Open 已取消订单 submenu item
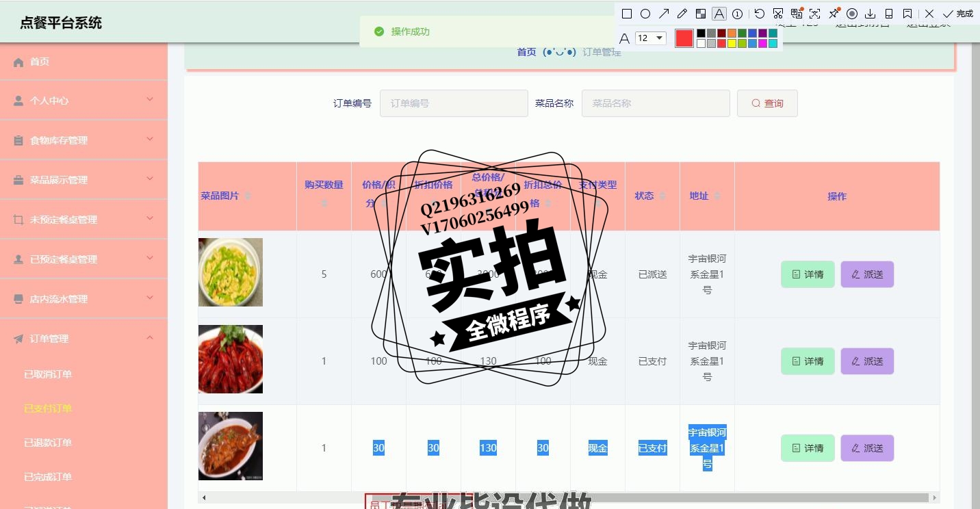 pos(48,374)
